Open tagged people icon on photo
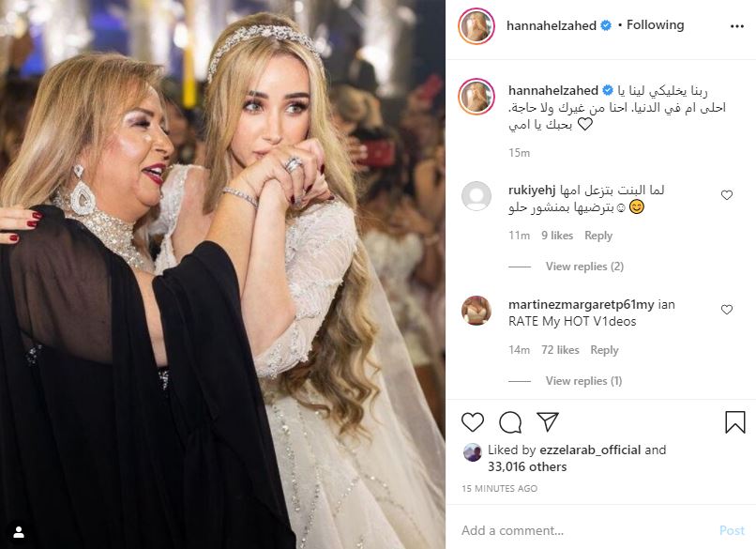Image resolution: width=756 pixels, height=549 pixels. pos(18,532)
